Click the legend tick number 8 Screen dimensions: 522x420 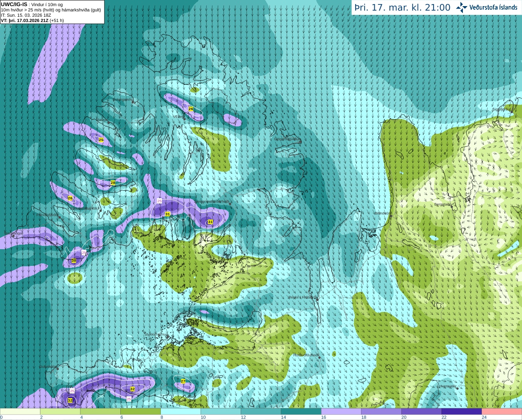pos(161,417)
